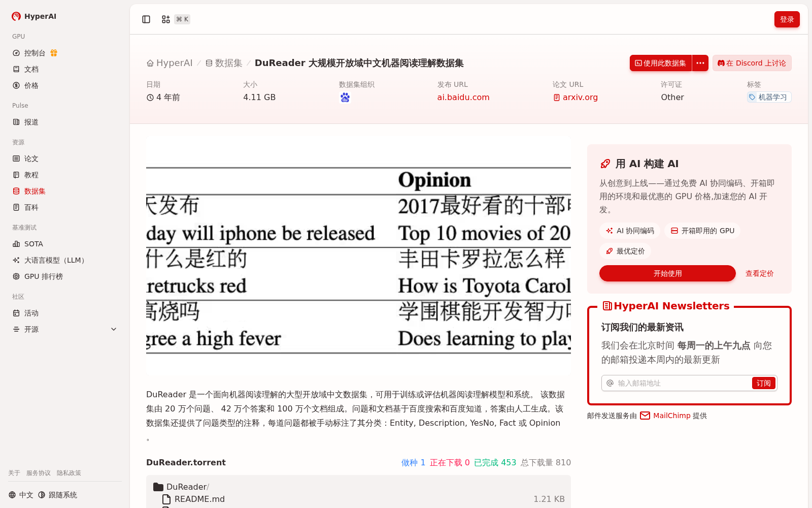Click the 关于 footer link

14,473
